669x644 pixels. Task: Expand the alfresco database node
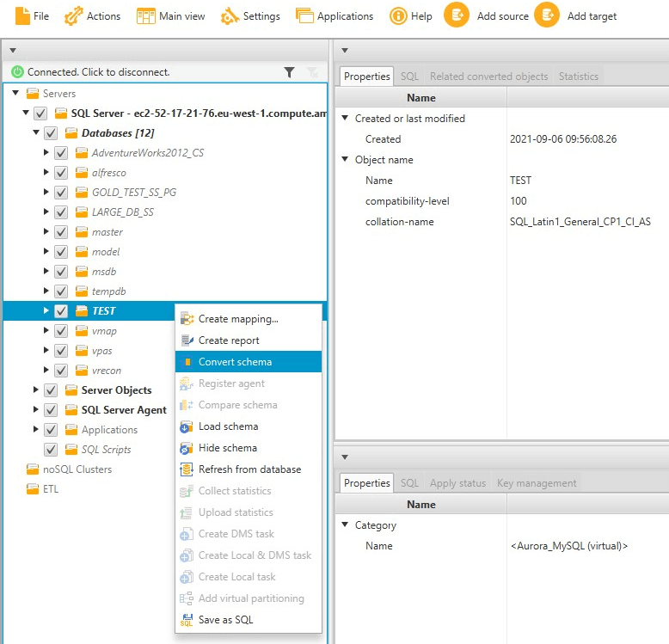(46, 173)
